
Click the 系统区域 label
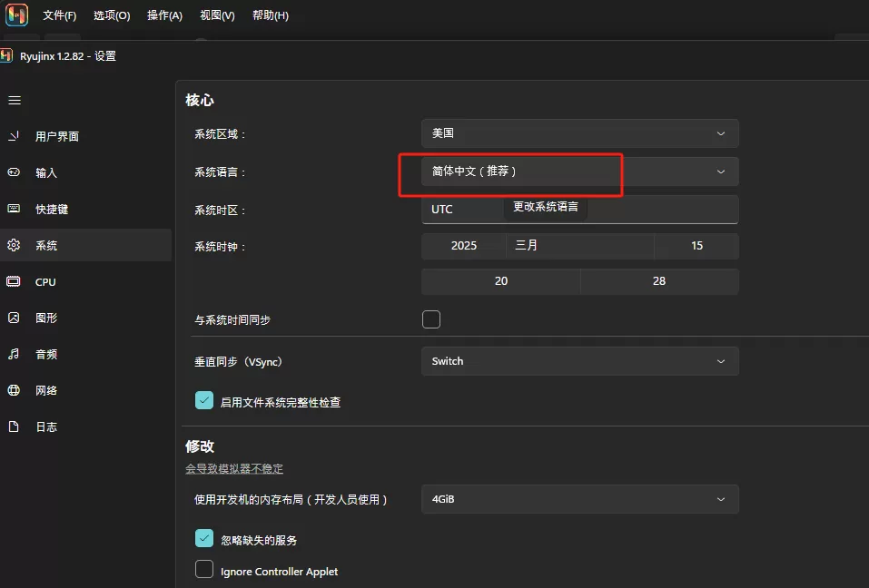(220, 134)
